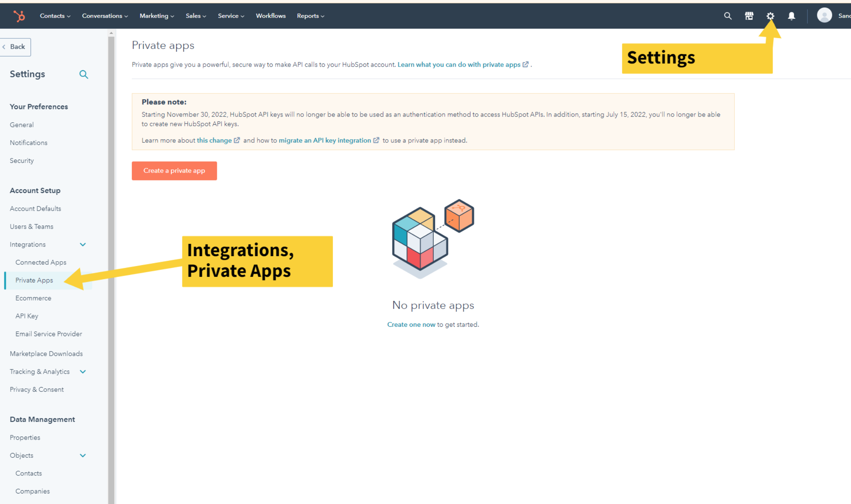
Task: Select Connected Apps in sidebar
Action: click(41, 262)
